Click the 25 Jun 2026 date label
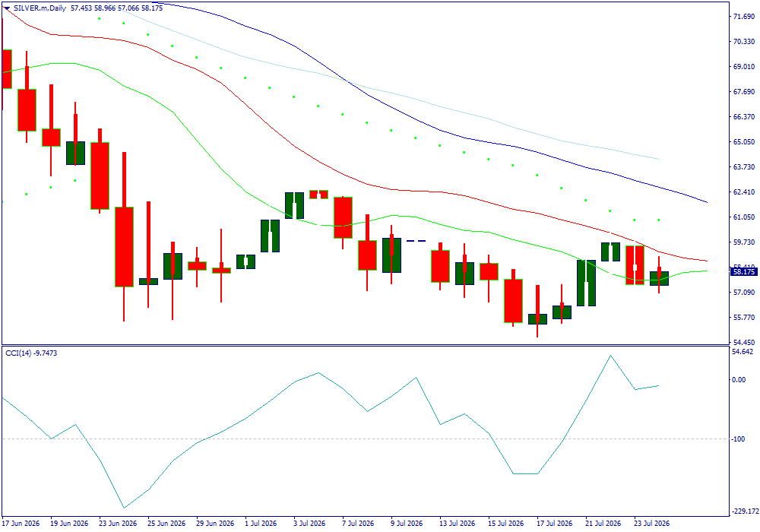This screenshot has width=760, height=532. point(166,524)
